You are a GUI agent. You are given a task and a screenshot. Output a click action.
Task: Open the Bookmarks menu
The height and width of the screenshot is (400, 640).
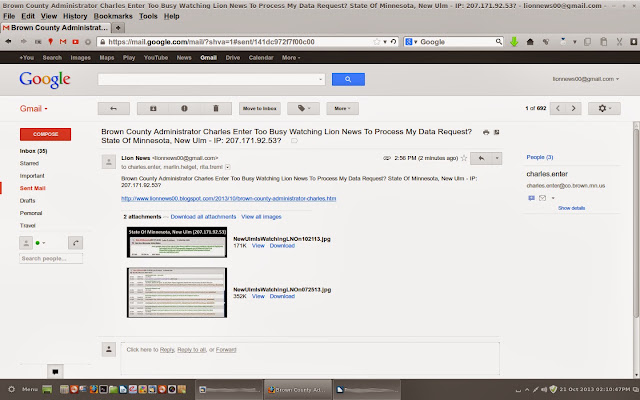click(x=113, y=16)
